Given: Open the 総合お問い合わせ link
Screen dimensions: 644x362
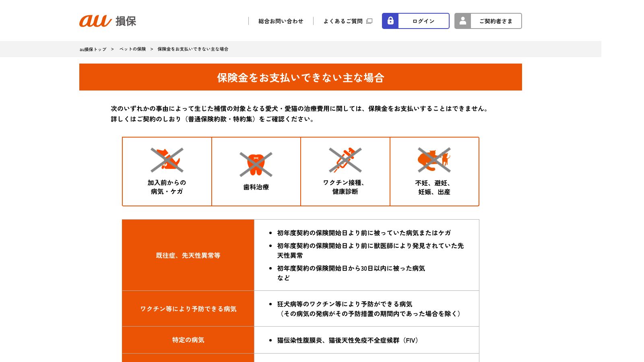Looking at the screenshot, I should [x=281, y=21].
